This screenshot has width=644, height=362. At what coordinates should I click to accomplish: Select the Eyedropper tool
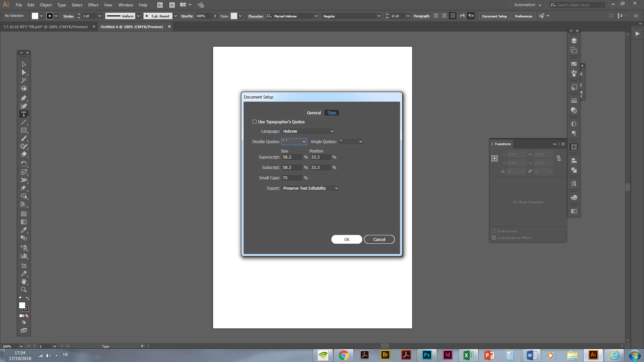(x=24, y=230)
